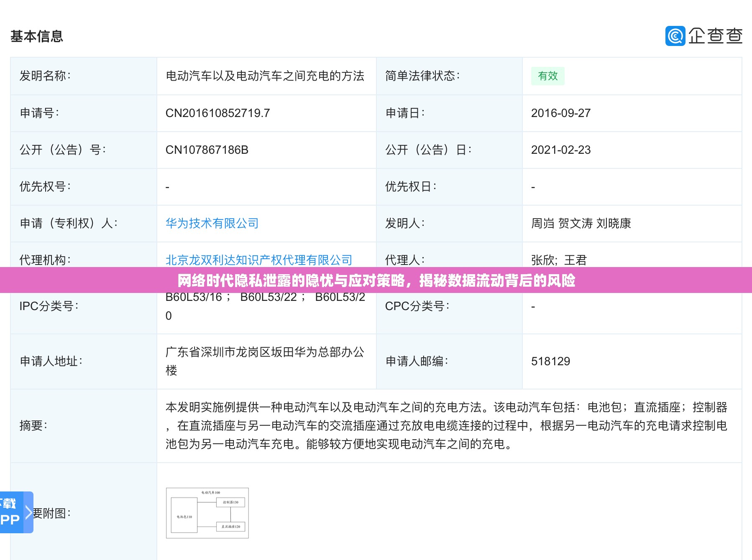
Task: Click the abstract paragraph text
Action: click(x=447, y=425)
